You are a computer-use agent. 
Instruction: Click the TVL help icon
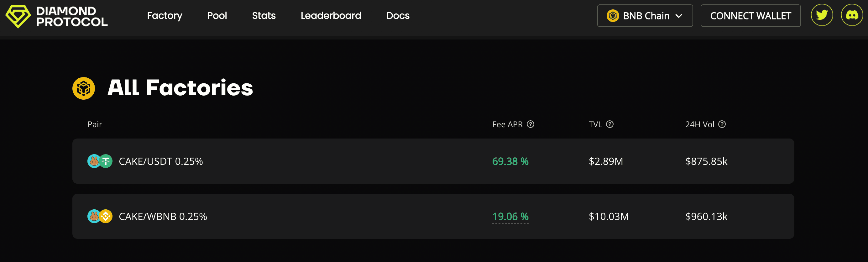tap(609, 124)
